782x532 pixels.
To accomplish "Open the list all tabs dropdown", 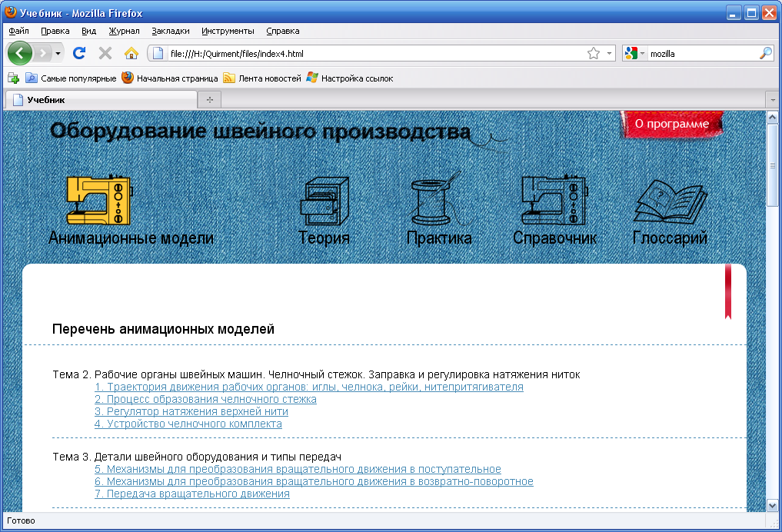I will (x=773, y=100).
